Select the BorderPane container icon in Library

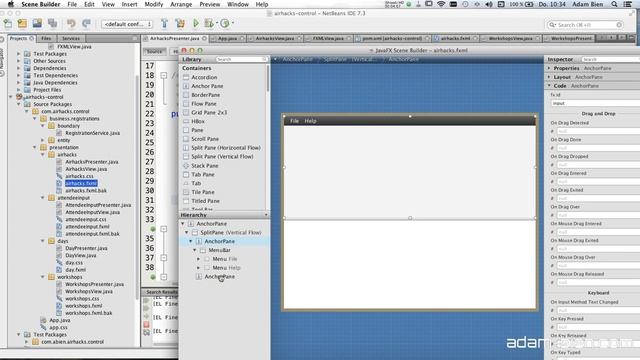[x=186, y=95]
